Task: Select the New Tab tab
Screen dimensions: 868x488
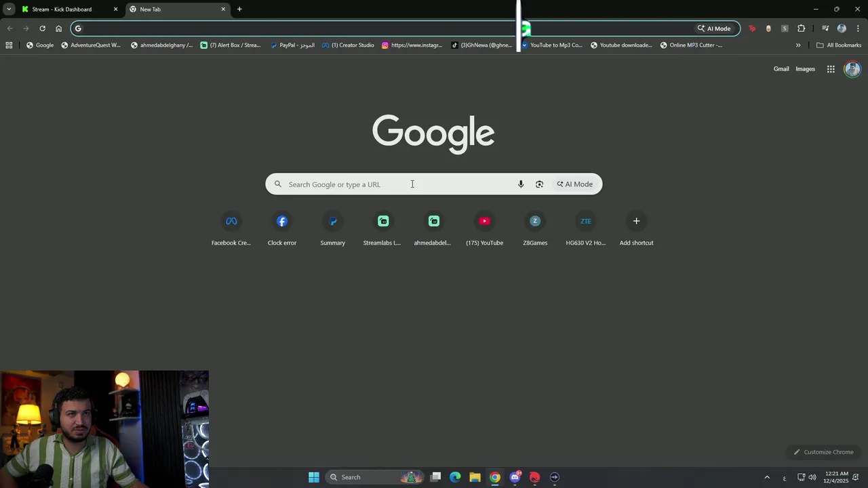Action: 176,9
